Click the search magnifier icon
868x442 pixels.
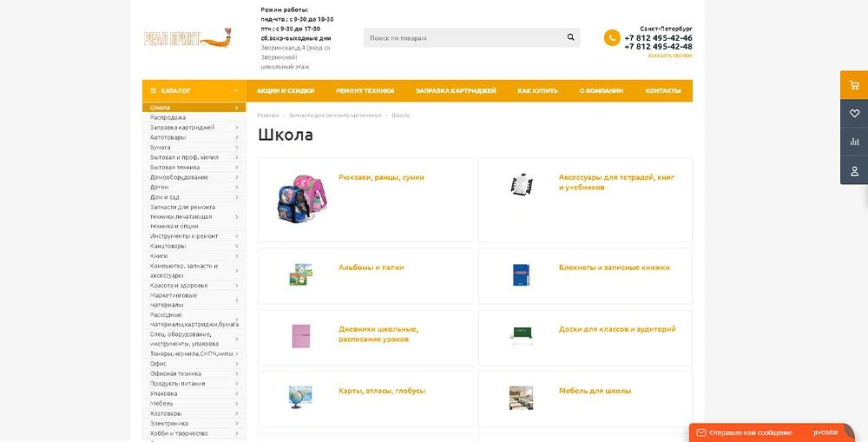571,37
